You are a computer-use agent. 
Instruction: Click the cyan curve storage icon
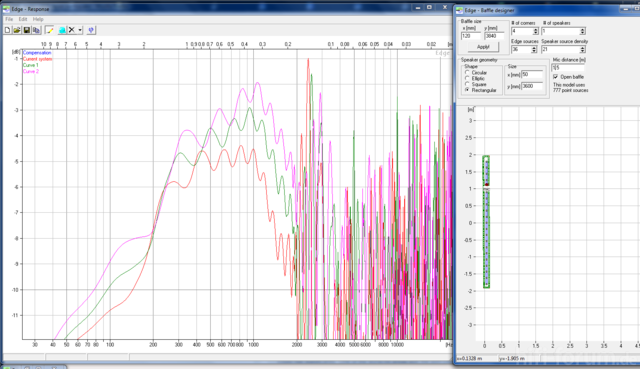[x=62, y=30]
